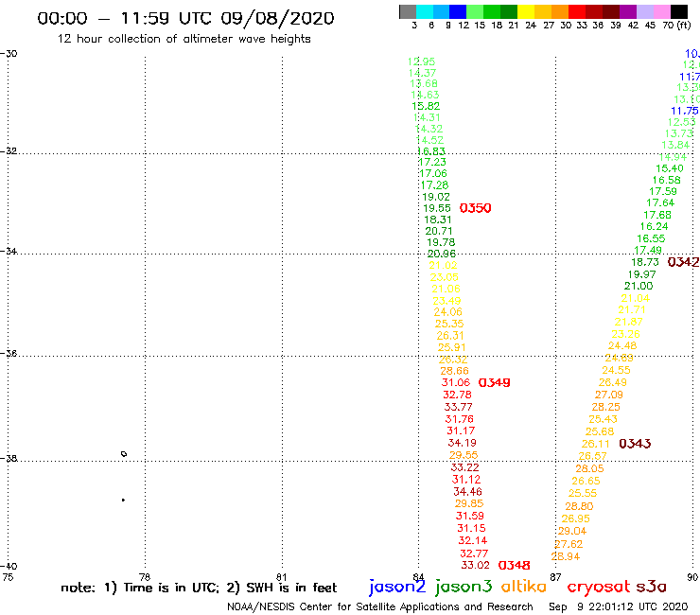Viewport: 700px width, 615px height.
Task: Click the wave height value 28.66
Action: [454, 371]
